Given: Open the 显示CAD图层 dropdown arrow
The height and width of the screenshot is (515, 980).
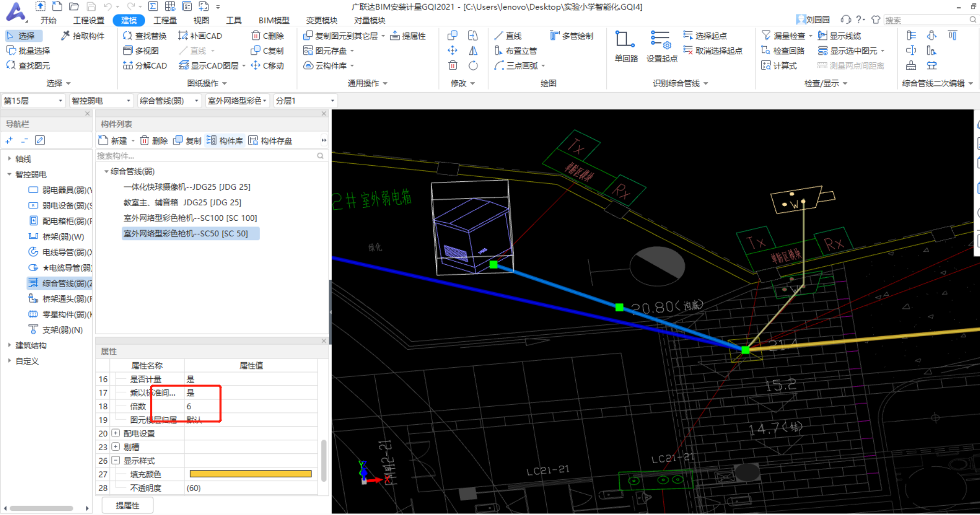Looking at the screenshot, I should click(x=244, y=66).
